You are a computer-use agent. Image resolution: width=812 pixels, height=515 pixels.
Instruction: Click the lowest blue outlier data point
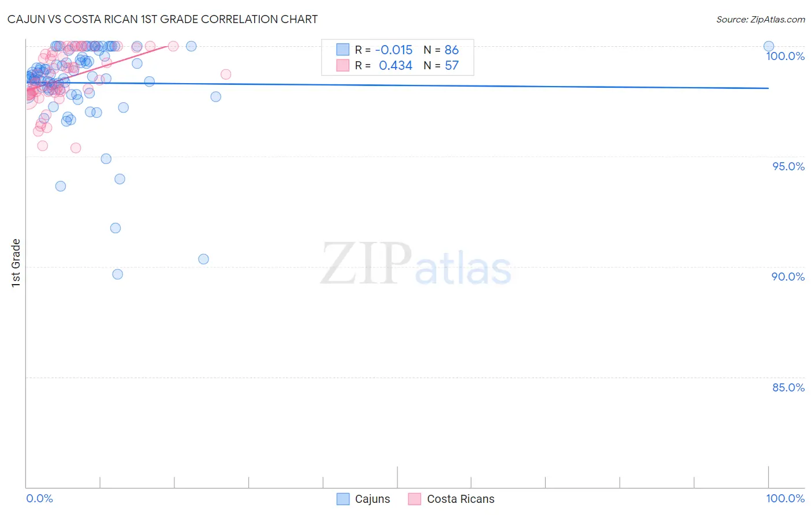pyautogui.click(x=118, y=274)
